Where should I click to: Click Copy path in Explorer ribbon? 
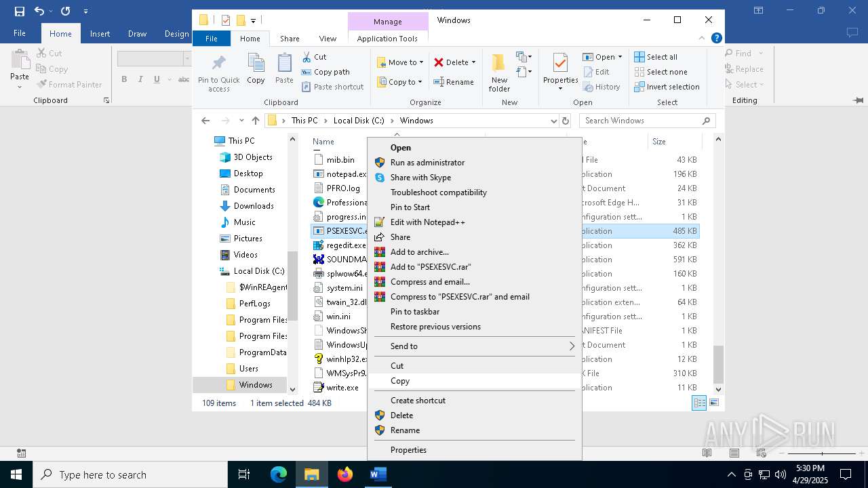[325, 72]
